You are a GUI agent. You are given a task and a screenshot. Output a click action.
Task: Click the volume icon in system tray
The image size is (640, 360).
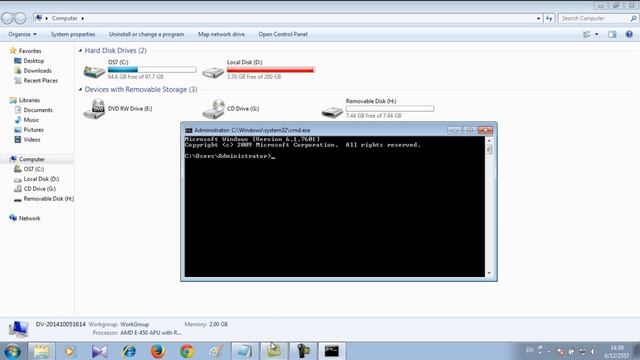[x=593, y=351]
